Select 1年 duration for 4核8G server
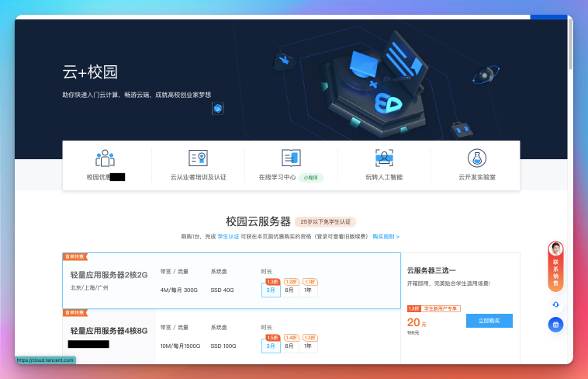This screenshot has height=379, width=588. point(308,346)
